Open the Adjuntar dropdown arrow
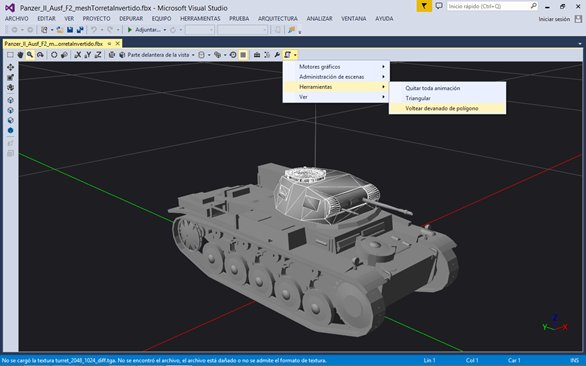Image resolution: width=586 pixels, height=366 pixels. pos(165,30)
